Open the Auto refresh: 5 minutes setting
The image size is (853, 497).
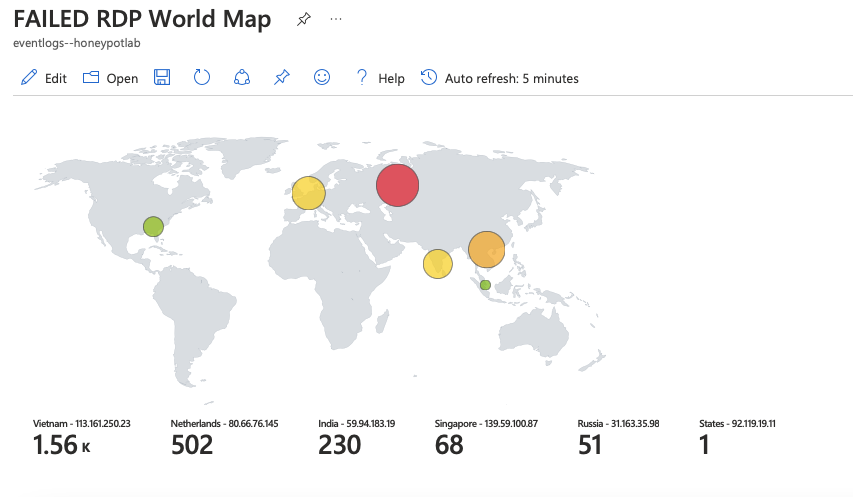(499, 78)
